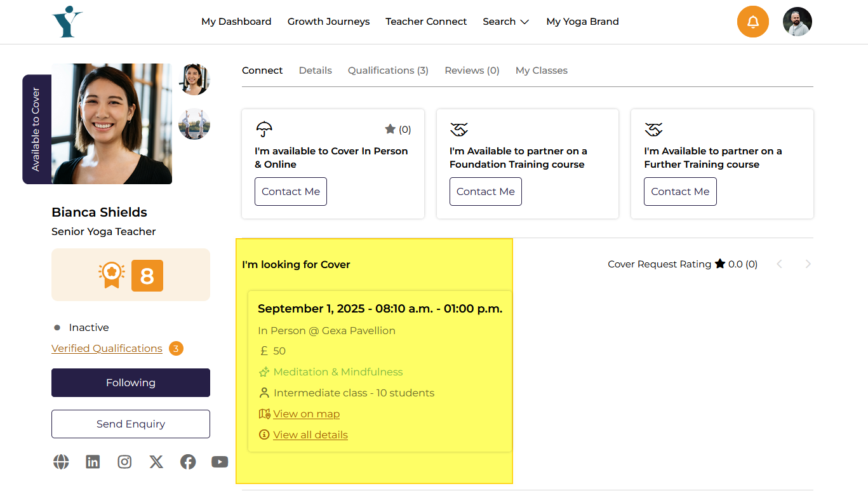The image size is (868, 498).
Task: Select the first profile photo thumbnail
Action: 194,79
